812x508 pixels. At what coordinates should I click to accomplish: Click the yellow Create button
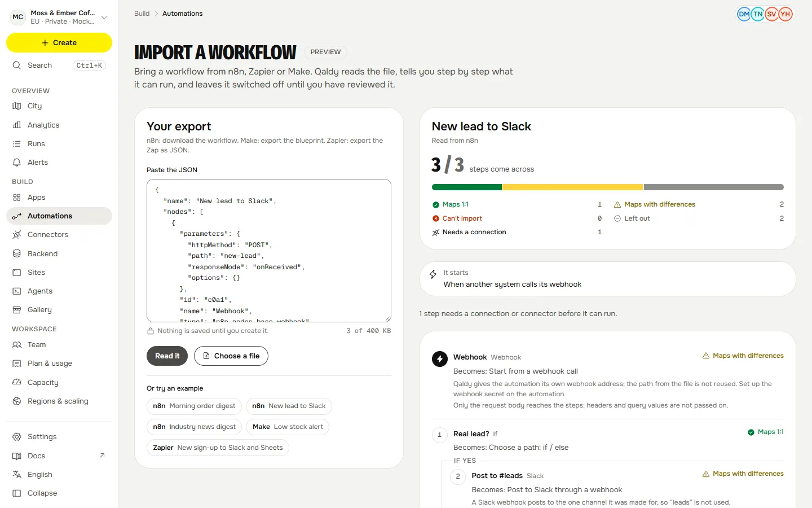click(x=59, y=43)
